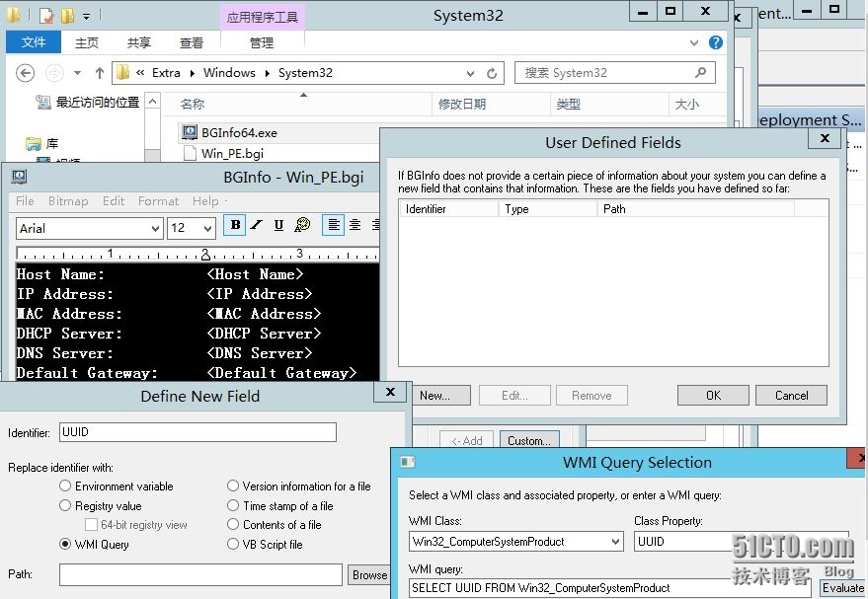Expand the Explorer ribbon chevron
868x599 pixels.
tap(694, 42)
